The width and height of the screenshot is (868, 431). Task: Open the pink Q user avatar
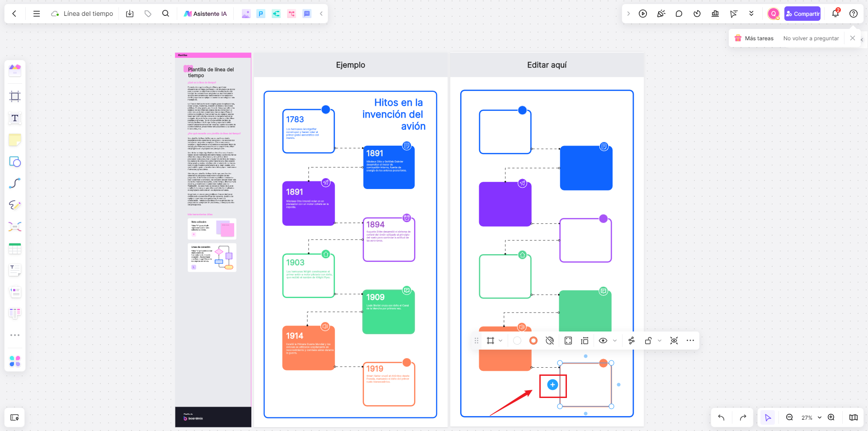coord(774,14)
